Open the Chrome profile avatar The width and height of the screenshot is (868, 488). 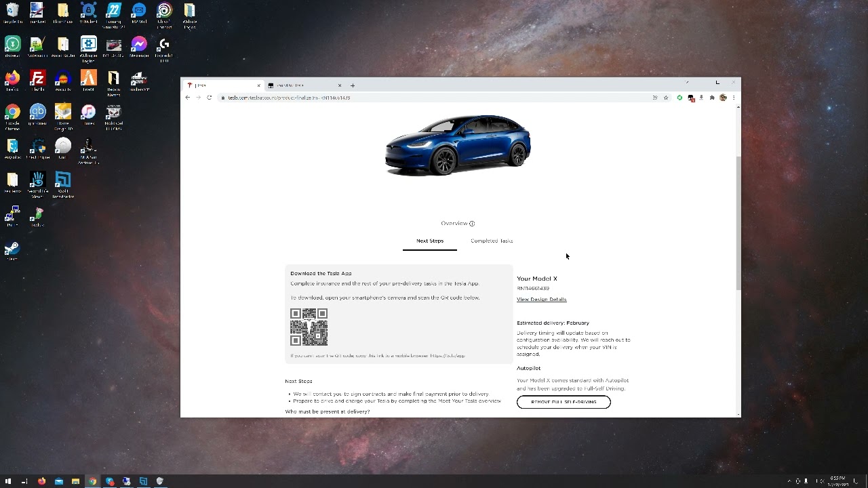723,98
